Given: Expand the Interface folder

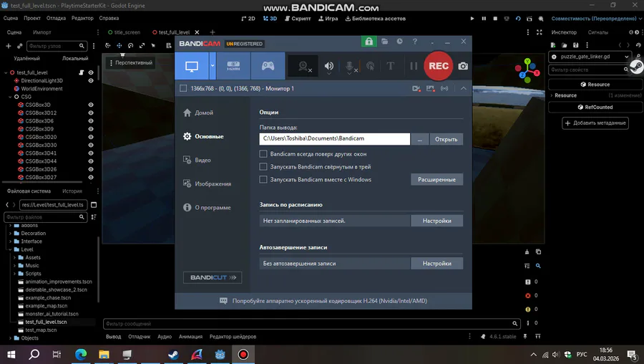Looking at the screenshot, I should point(10,241).
